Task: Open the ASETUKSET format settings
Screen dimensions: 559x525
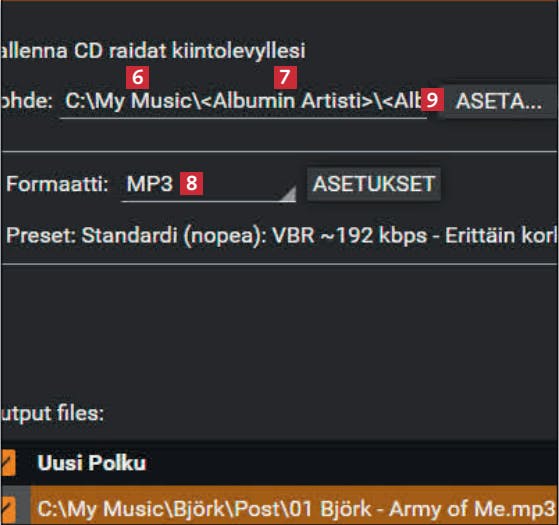Action: 374,184
